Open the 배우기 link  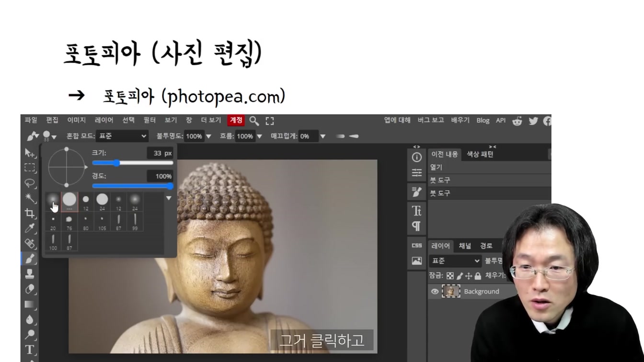pyautogui.click(x=460, y=120)
